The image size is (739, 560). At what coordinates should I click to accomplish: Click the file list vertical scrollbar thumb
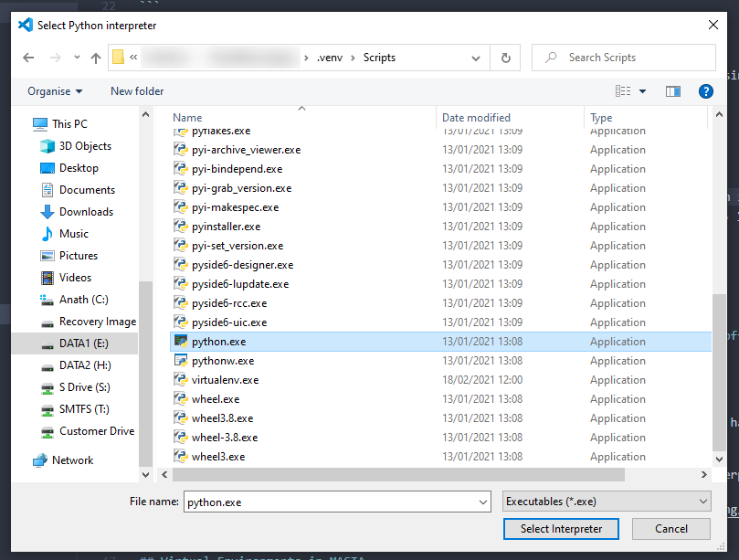tap(719, 373)
